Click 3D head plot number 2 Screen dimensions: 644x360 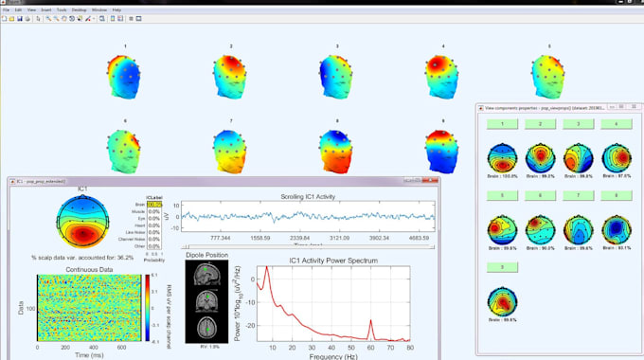(x=230, y=77)
